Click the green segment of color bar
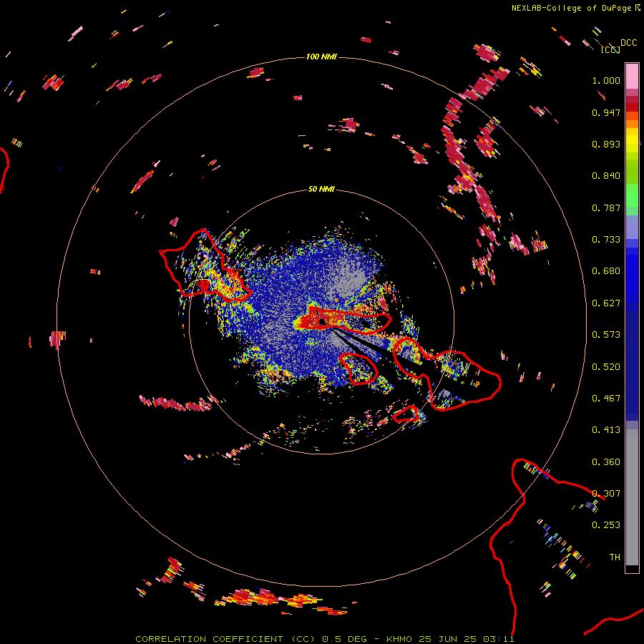This screenshot has width=644, height=644. click(x=632, y=195)
